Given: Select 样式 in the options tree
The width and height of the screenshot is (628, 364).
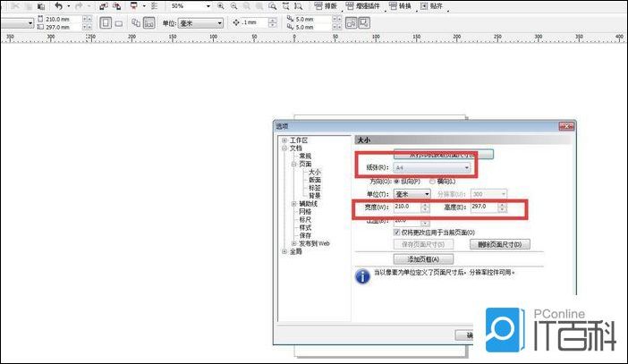Looking at the screenshot, I should pyautogui.click(x=305, y=227).
